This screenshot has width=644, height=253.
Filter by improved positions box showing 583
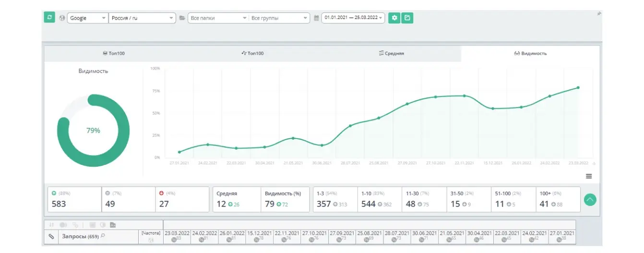tap(74, 199)
